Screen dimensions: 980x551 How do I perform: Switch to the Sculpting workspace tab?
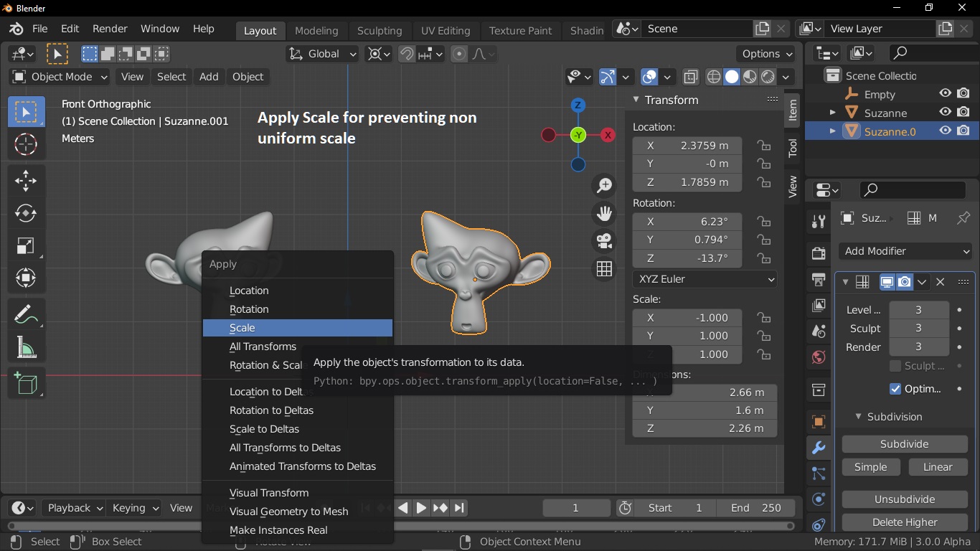380,30
